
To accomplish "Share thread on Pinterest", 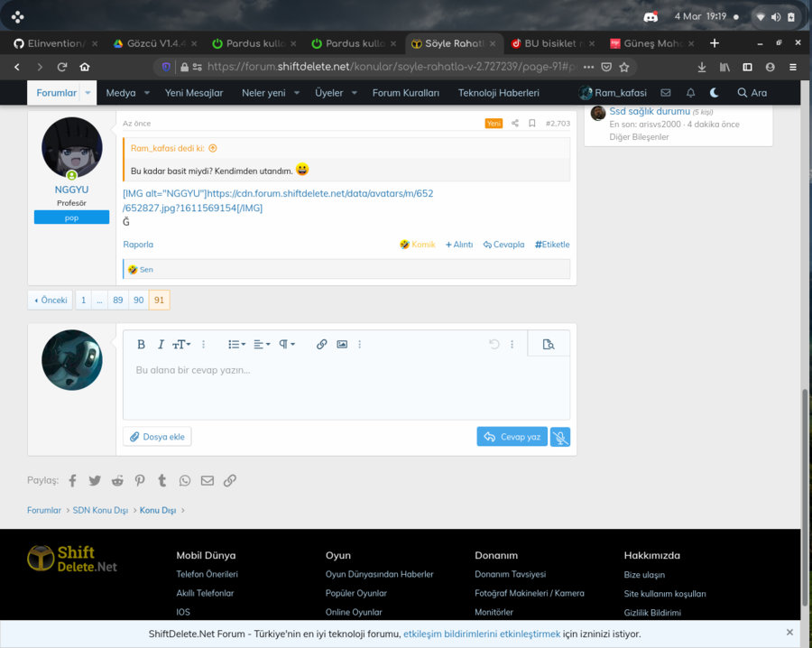I will click(140, 481).
